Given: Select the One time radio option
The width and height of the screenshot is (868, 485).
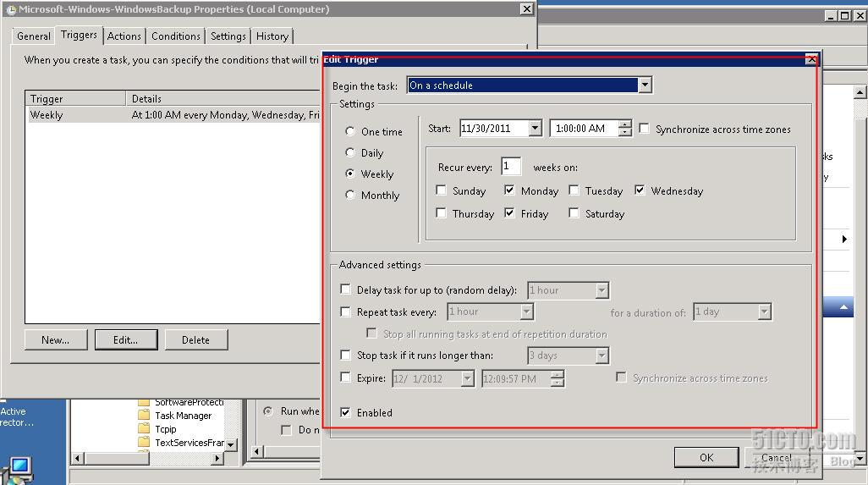Looking at the screenshot, I should (350, 131).
